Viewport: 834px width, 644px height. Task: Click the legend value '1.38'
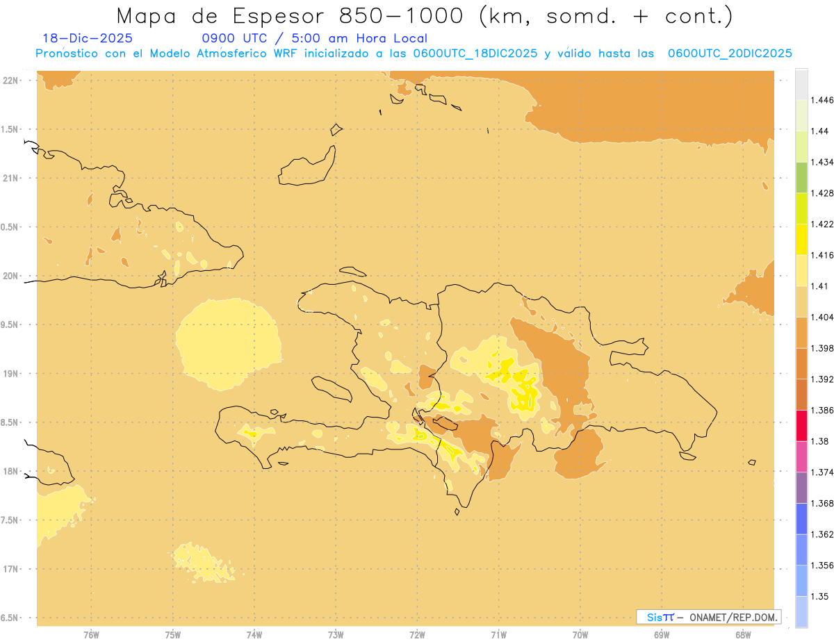(x=821, y=441)
